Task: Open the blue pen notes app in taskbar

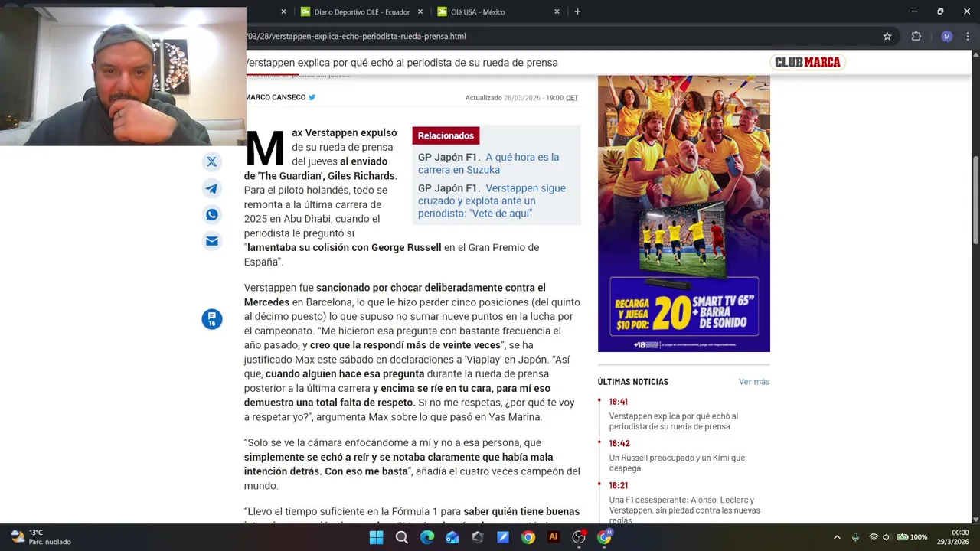Action: coord(503,537)
